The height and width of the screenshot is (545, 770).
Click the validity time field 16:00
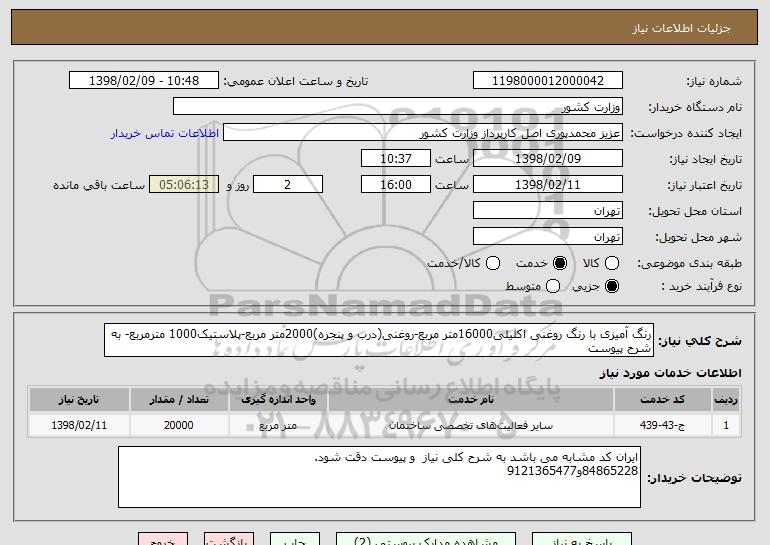coord(396,185)
